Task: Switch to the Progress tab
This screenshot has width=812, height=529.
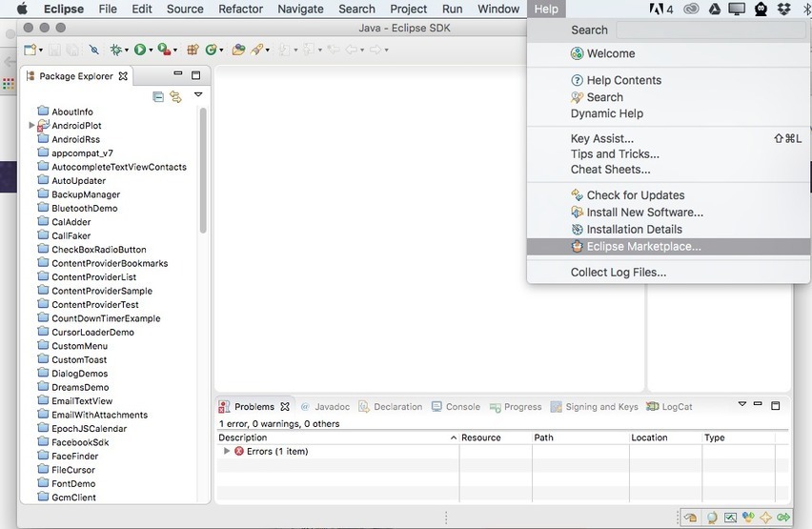Action: tap(516, 407)
